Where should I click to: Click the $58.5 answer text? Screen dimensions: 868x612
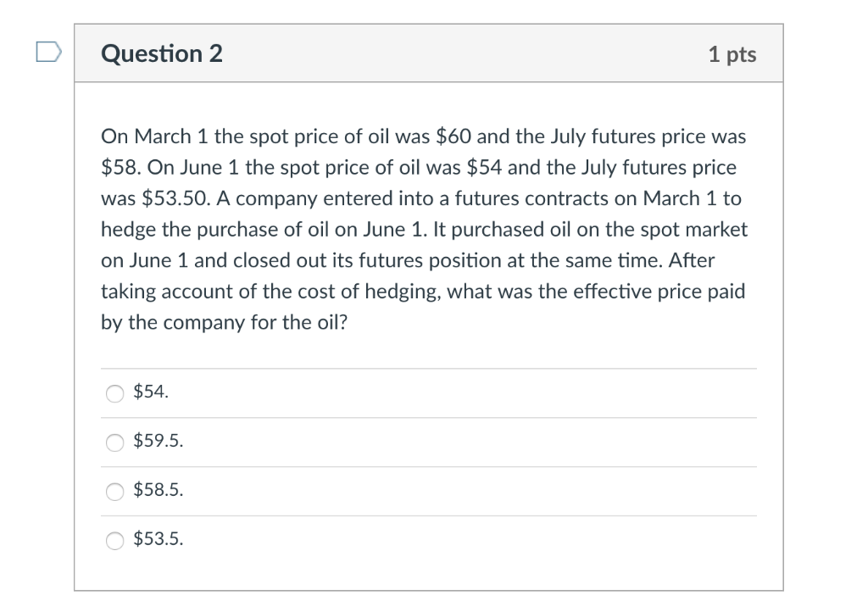158,490
